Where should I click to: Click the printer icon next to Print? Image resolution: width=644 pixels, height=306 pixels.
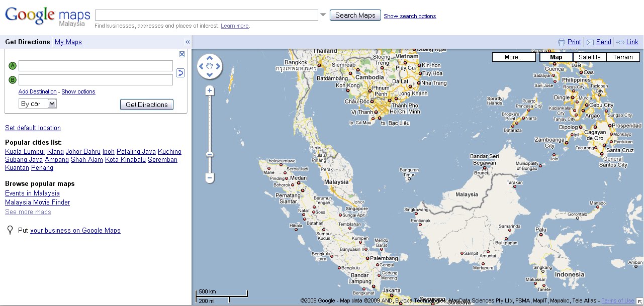coord(562,42)
